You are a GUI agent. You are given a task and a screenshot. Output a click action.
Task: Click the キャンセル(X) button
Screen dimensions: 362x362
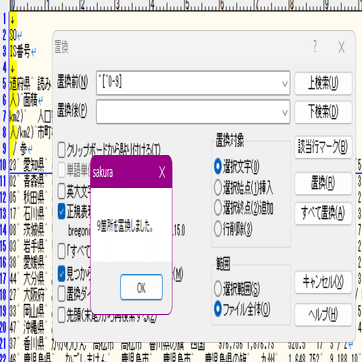click(x=323, y=282)
